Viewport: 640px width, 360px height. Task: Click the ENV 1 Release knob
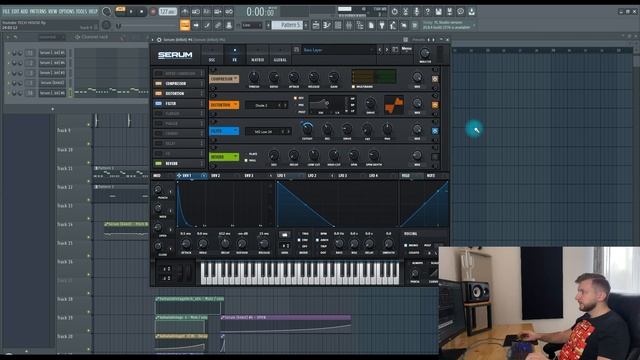pos(264,244)
